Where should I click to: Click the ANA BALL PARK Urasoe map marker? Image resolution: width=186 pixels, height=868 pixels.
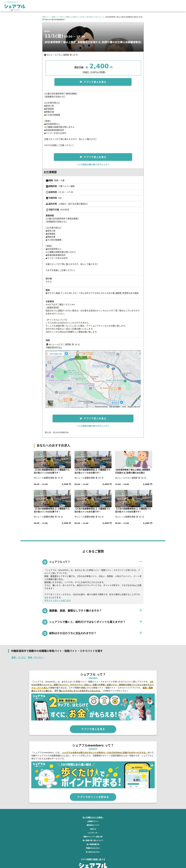(x=65, y=372)
